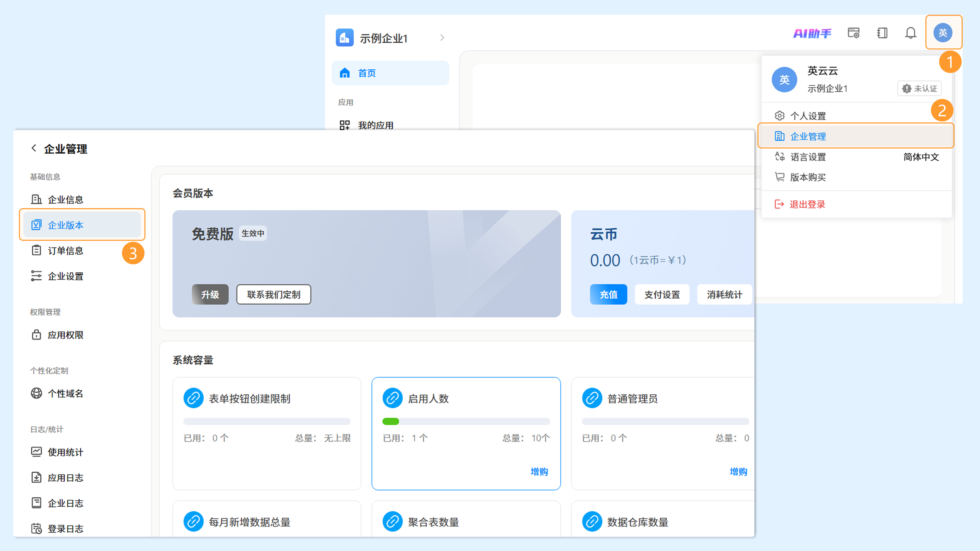Click the 充值 recharge button
The height and width of the screenshot is (551, 980).
point(608,294)
